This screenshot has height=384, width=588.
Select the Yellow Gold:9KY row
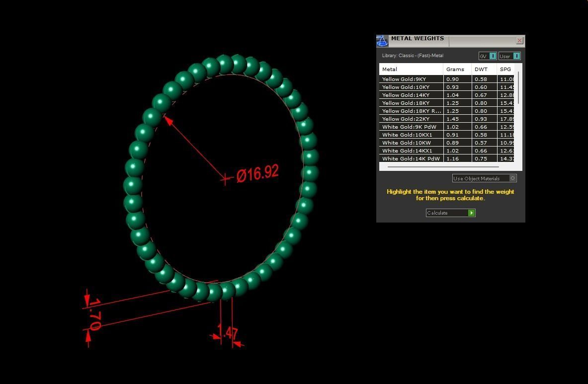coord(446,79)
